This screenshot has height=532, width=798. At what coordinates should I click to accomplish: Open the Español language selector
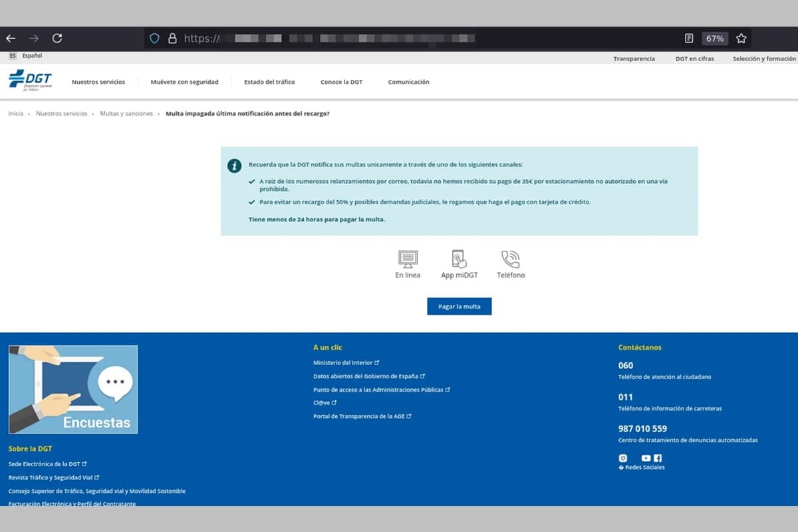coord(31,56)
